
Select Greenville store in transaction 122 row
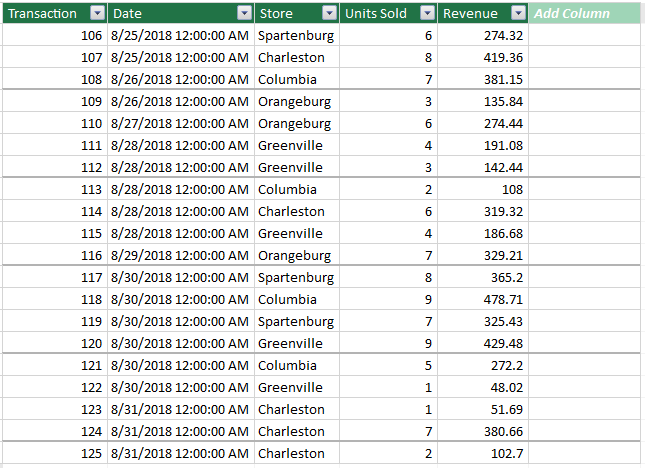coord(297,387)
